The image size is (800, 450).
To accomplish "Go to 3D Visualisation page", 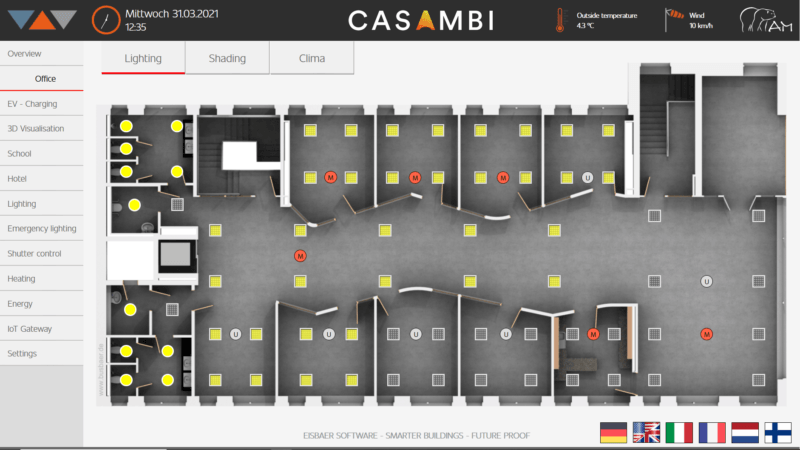I will pos(41,129).
